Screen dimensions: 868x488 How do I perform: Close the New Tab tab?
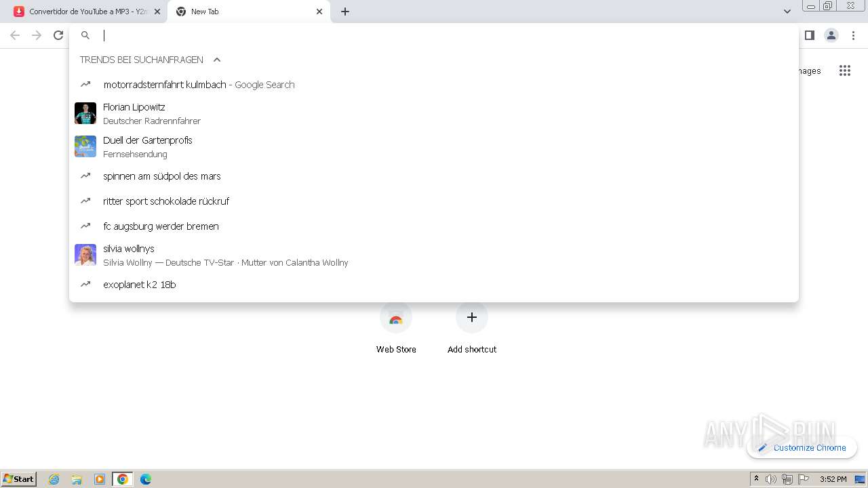(x=319, y=12)
